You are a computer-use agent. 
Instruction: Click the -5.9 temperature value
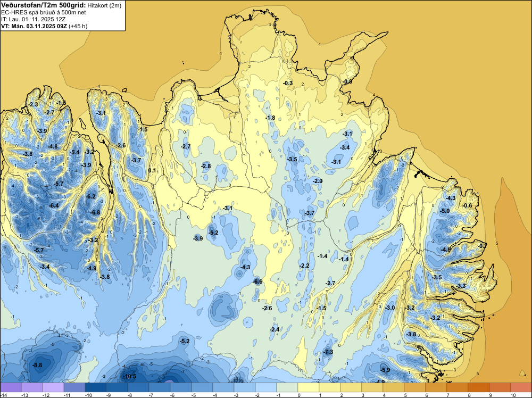click(x=385, y=370)
